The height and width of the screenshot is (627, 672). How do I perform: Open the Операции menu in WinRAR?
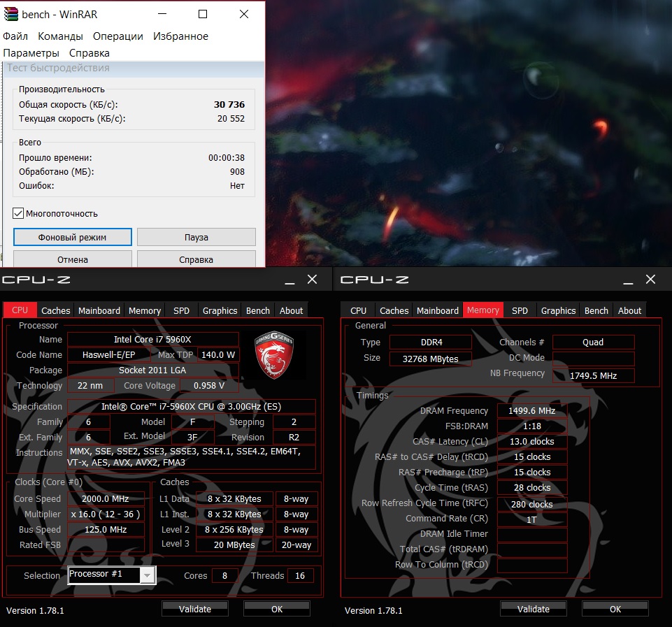tap(118, 36)
